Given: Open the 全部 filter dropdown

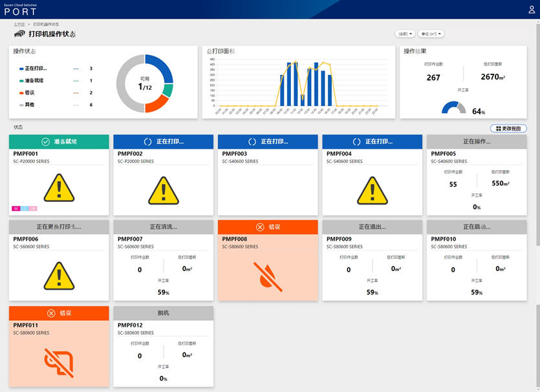Looking at the screenshot, I should pos(405,34).
